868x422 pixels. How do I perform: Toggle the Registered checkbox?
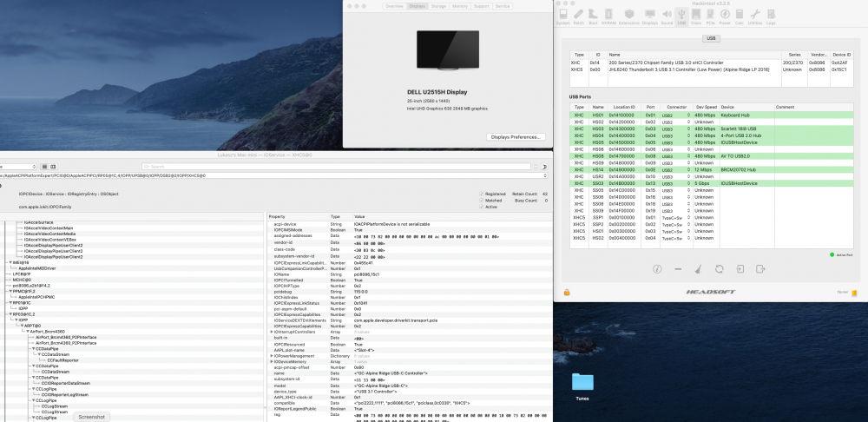point(482,195)
